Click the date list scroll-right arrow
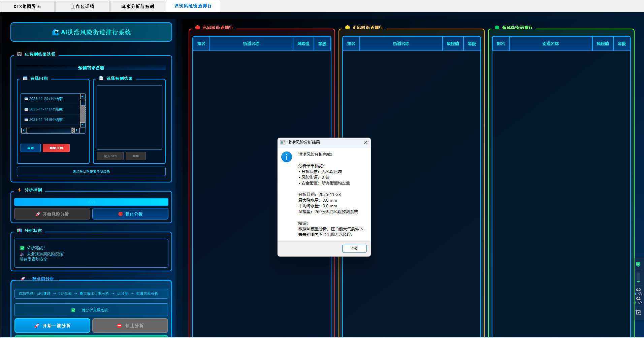The image size is (644, 338). (77, 130)
